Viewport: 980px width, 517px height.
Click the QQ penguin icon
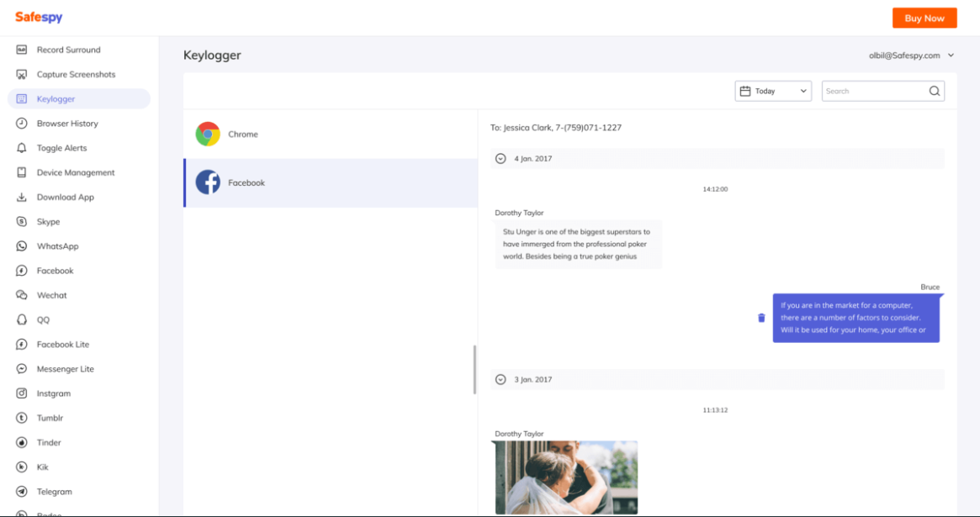21,319
